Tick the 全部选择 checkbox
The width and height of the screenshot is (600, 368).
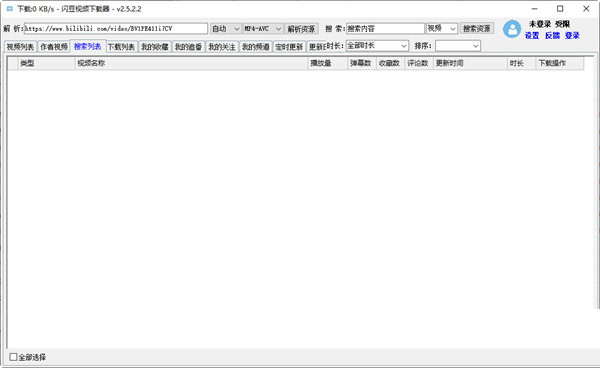pyautogui.click(x=13, y=357)
